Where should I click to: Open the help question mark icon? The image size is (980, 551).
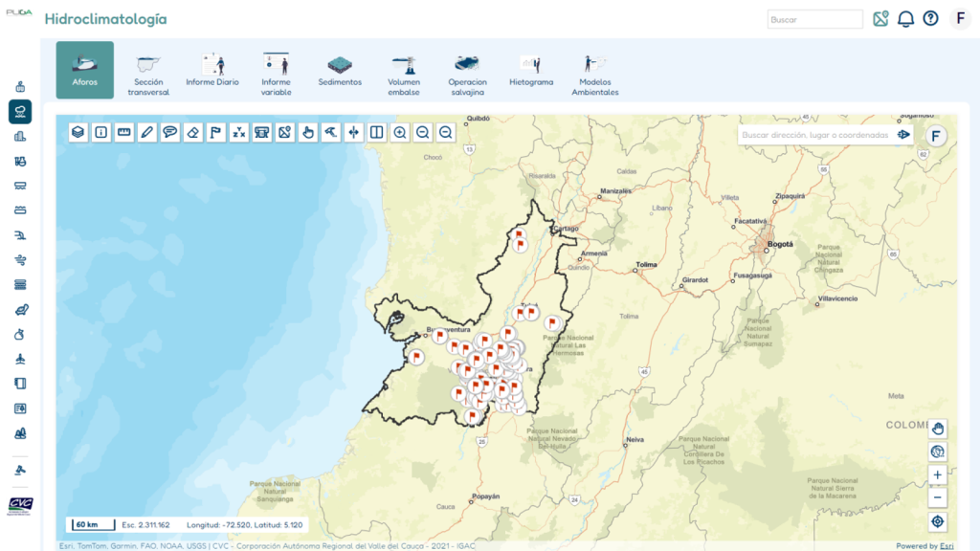coord(930,19)
